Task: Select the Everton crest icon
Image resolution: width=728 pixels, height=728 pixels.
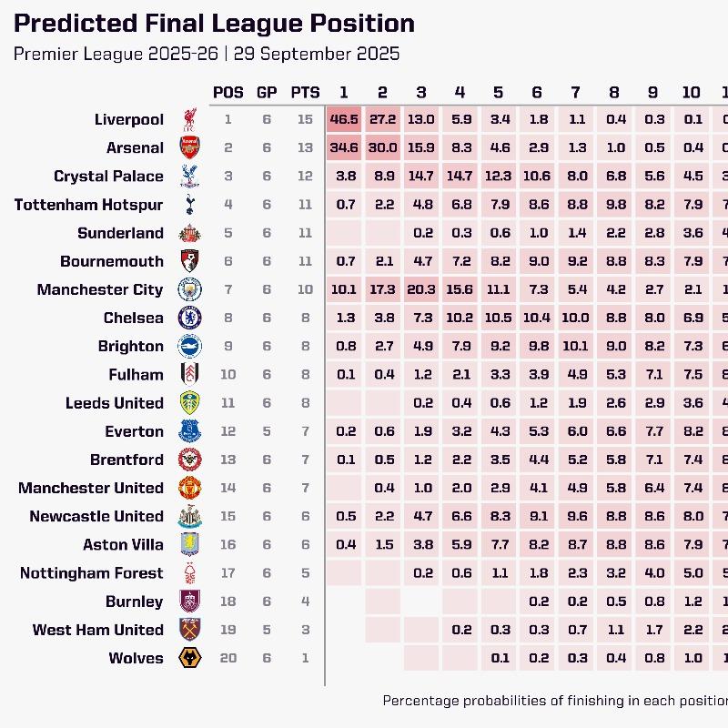Action: (x=189, y=431)
